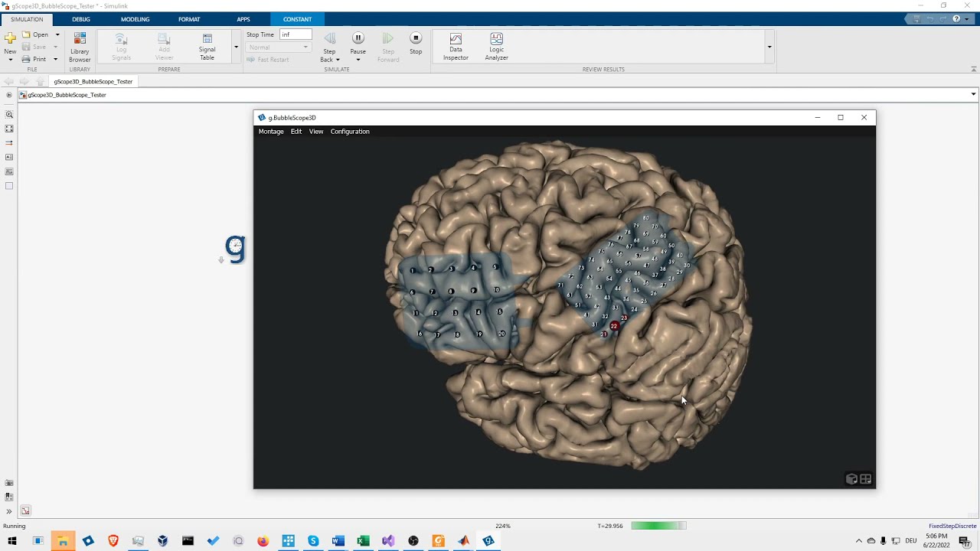Expand the model path address bar dropdown
980x551 pixels.
[x=973, y=94]
